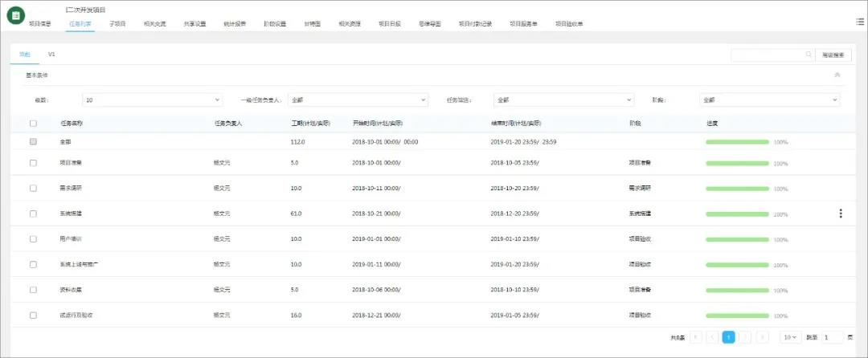Open the 子项目 tab
The image size is (868, 358).
tap(117, 24)
